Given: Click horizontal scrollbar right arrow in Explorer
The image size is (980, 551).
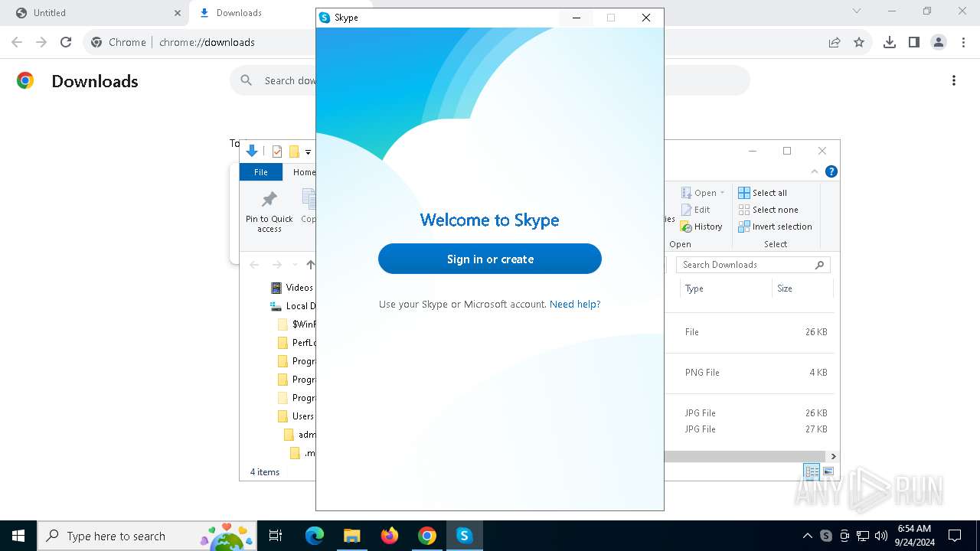Looking at the screenshot, I should point(833,456).
